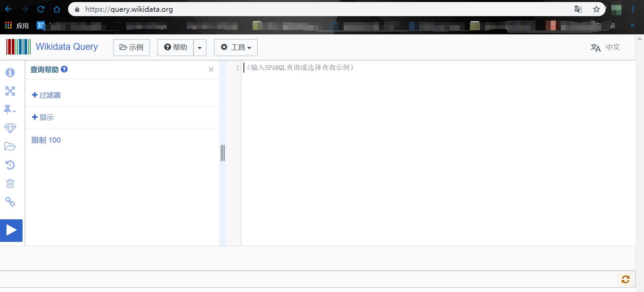Toggle fullscreen editor with the expand icon

tap(10, 91)
